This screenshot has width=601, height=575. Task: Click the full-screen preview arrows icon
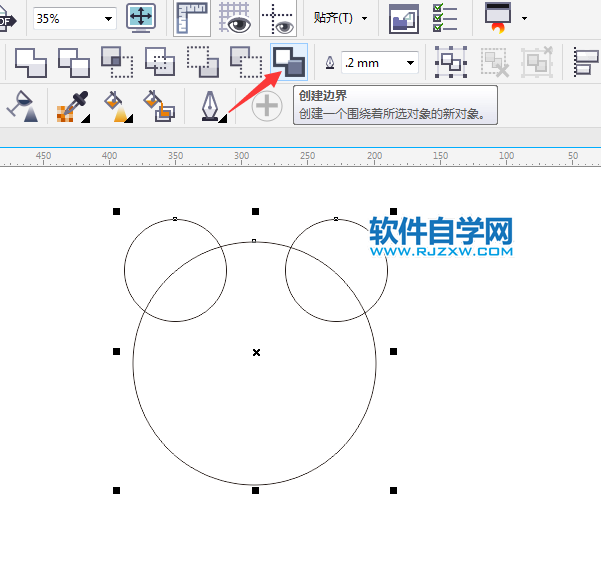(141, 18)
